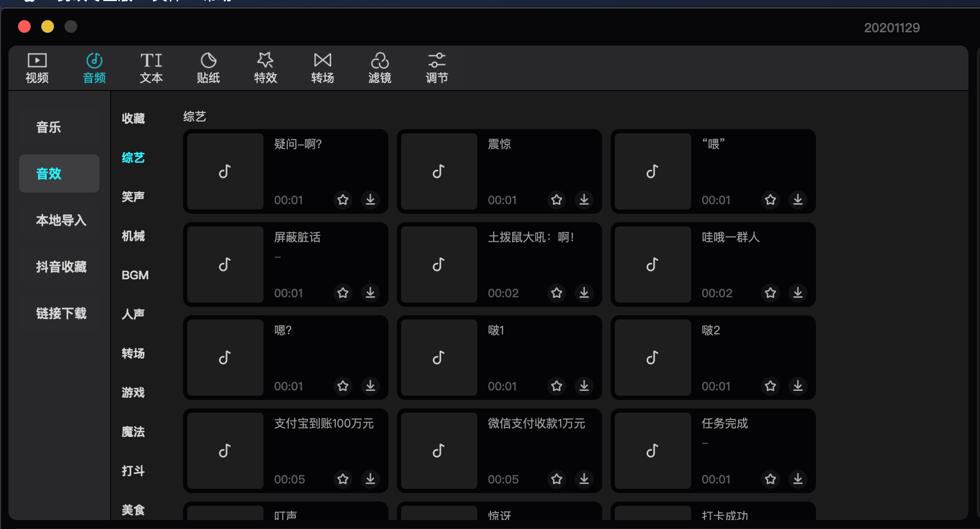Favorite the 疑问-啊? sound effect
980x529 pixels.
(x=343, y=199)
